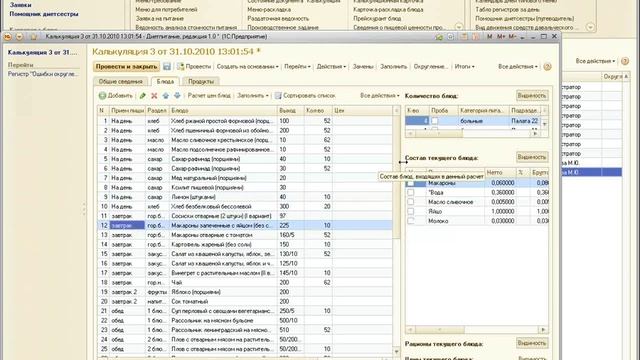
Task: Open the Итоги dropdown menu
Action: (x=464, y=67)
